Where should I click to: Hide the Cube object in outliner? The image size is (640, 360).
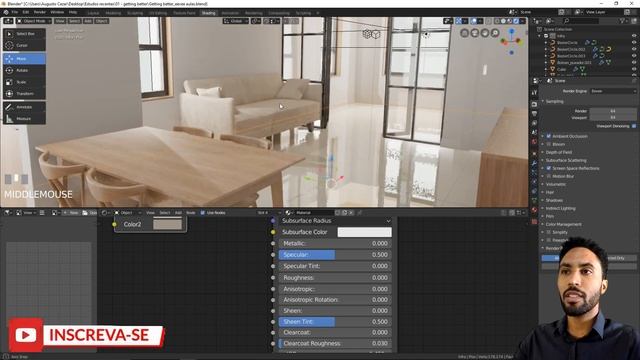(634, 69)
